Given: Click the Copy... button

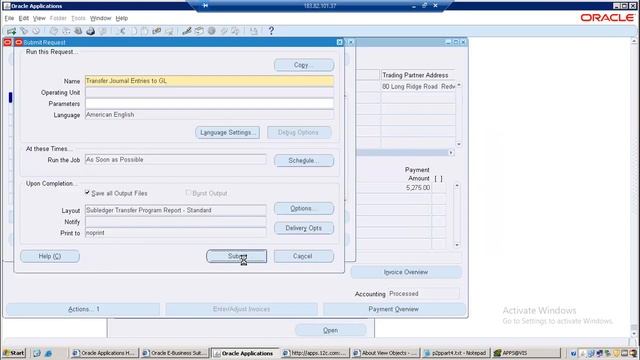Looking at the screenshot, I should point(304,65).
